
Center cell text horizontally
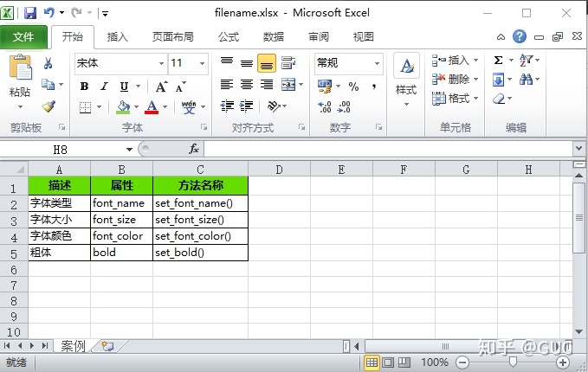(x=247, y=85)
